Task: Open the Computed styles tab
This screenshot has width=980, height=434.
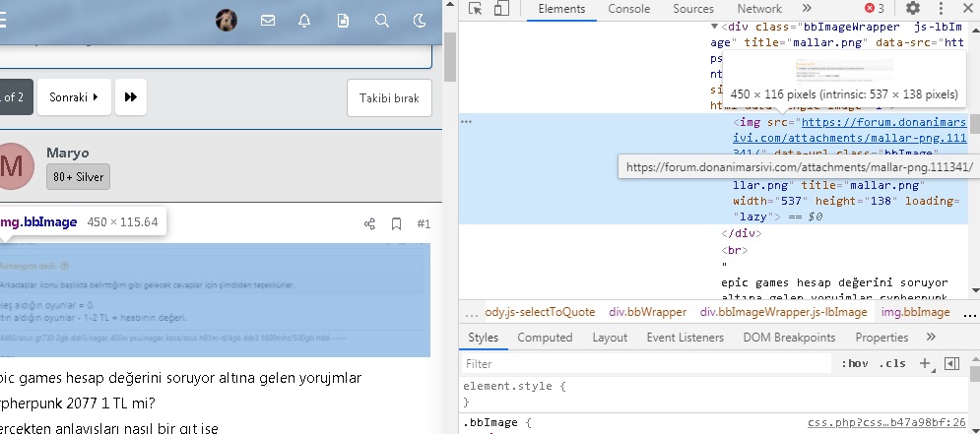Action: click(545, 337)
